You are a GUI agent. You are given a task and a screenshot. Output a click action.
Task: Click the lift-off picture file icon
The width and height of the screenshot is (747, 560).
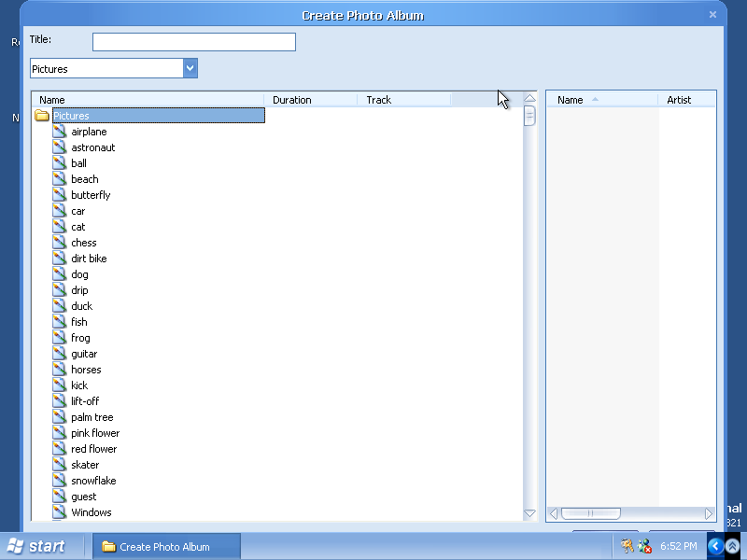(60, 401)
